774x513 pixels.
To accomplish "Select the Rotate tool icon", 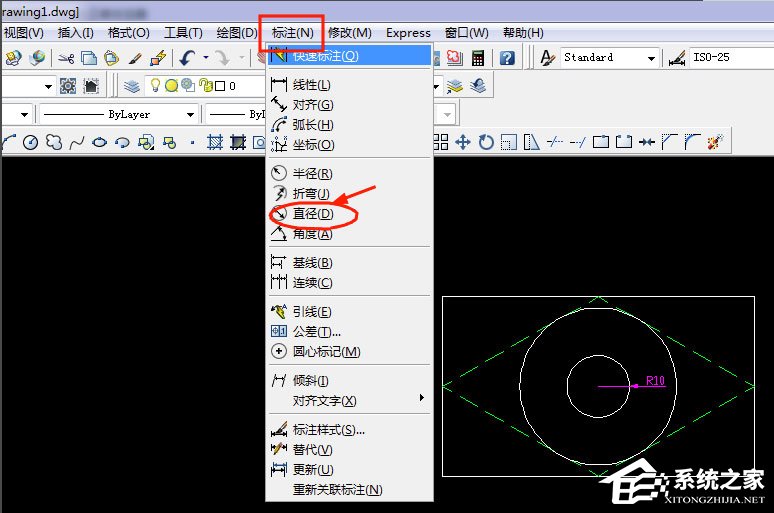I will click(x=486, y=142).
